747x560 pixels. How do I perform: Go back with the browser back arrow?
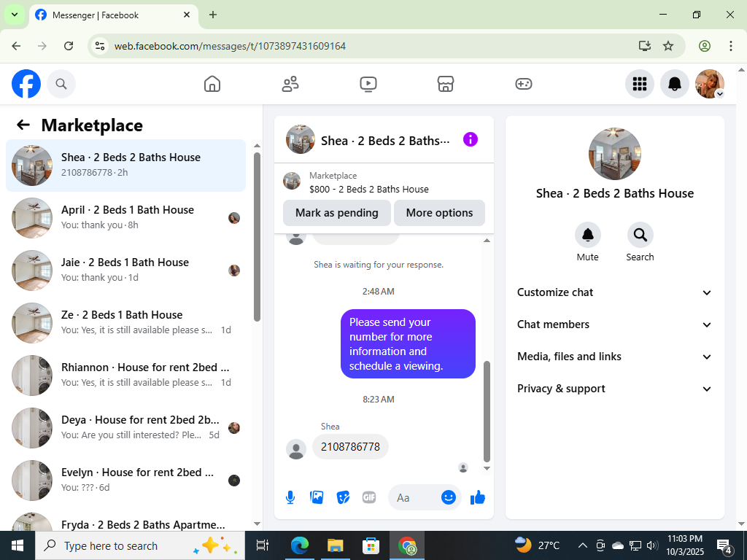click(16, 46)
